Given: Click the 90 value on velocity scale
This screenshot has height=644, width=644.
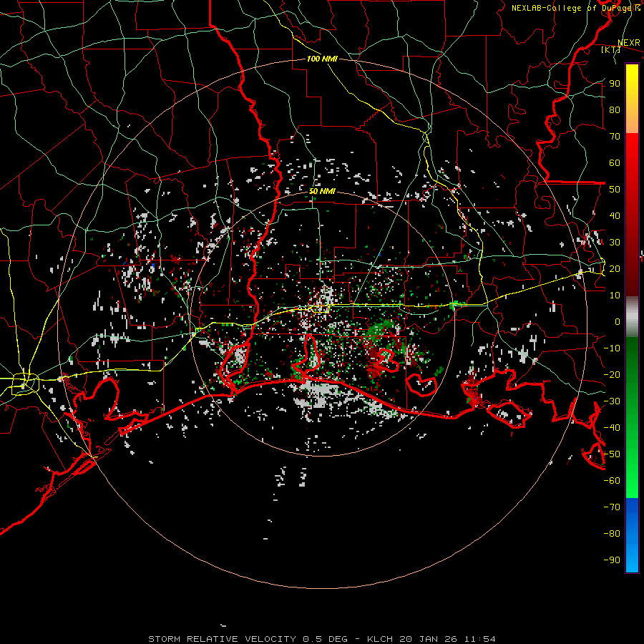Looking at the screenshot, I should (615, 84).
